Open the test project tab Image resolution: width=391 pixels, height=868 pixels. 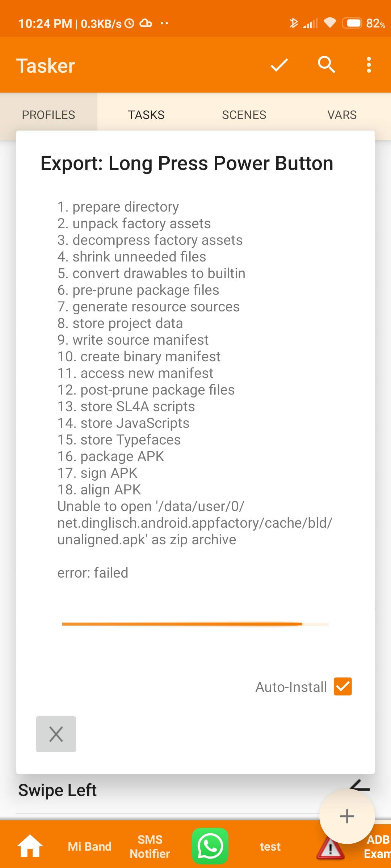[270, 846]
